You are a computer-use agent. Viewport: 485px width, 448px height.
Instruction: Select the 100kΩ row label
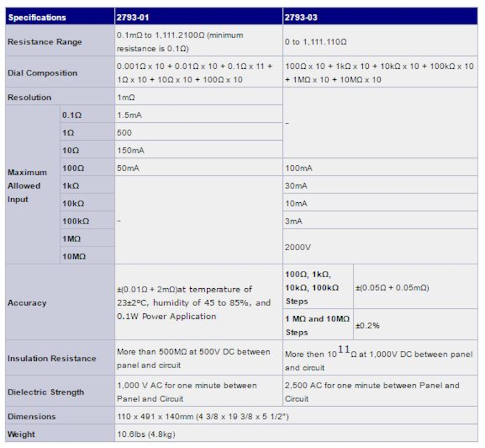[75, 221]
